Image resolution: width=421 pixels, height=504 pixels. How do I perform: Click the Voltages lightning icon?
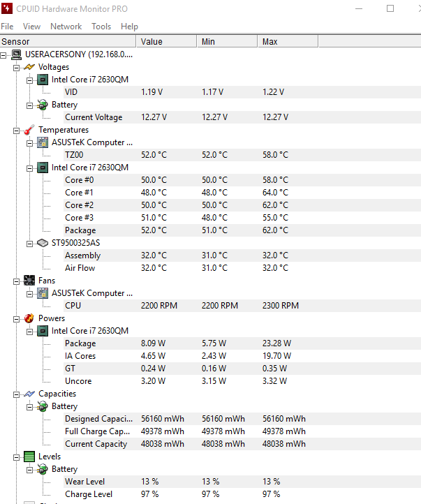pyautogui.click(x=29, y=67)
